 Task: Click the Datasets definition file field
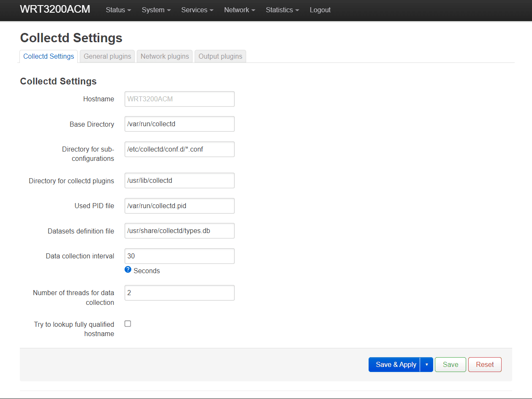(179, 231)
